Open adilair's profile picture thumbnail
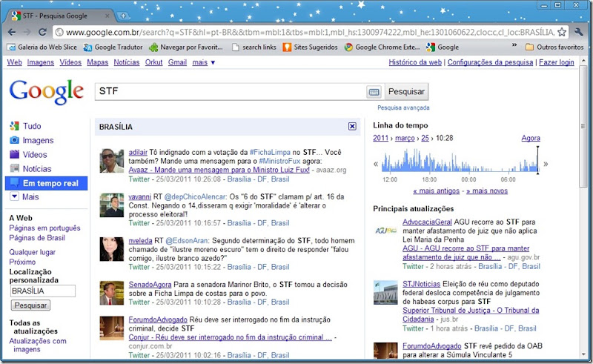This screenshot has width=593, height=364. 112,160
